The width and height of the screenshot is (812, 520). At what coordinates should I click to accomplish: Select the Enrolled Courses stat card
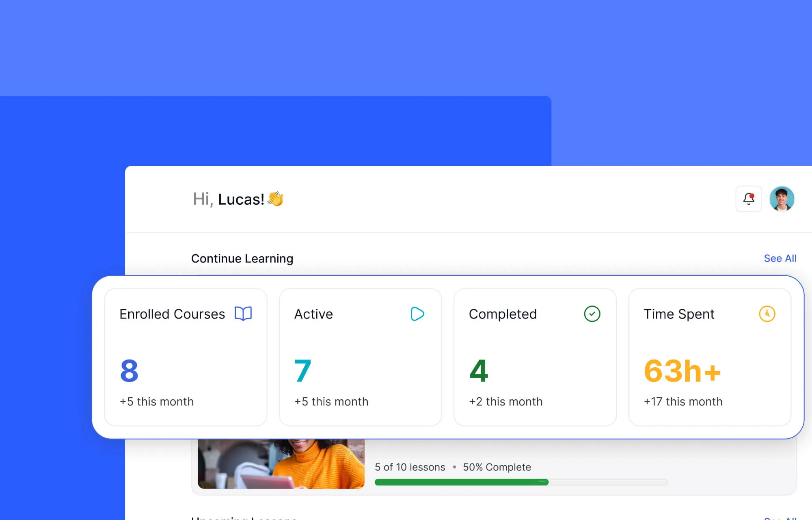pyautogui.click(x=186, y=357)
